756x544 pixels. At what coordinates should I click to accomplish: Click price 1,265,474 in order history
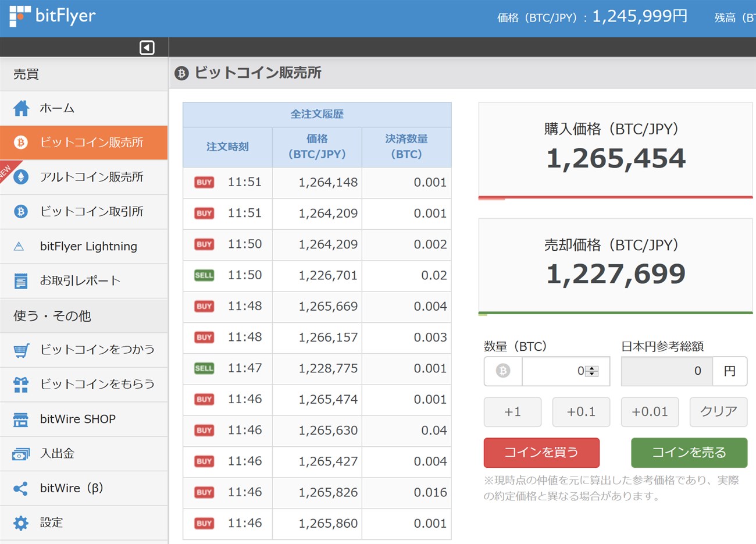(x=328, y=400)
